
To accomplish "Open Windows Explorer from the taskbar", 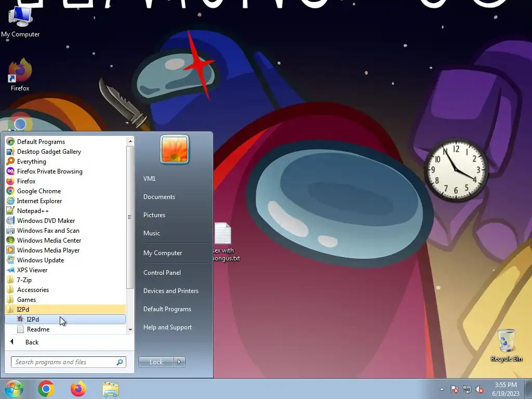I will click(x=111, y=390).
